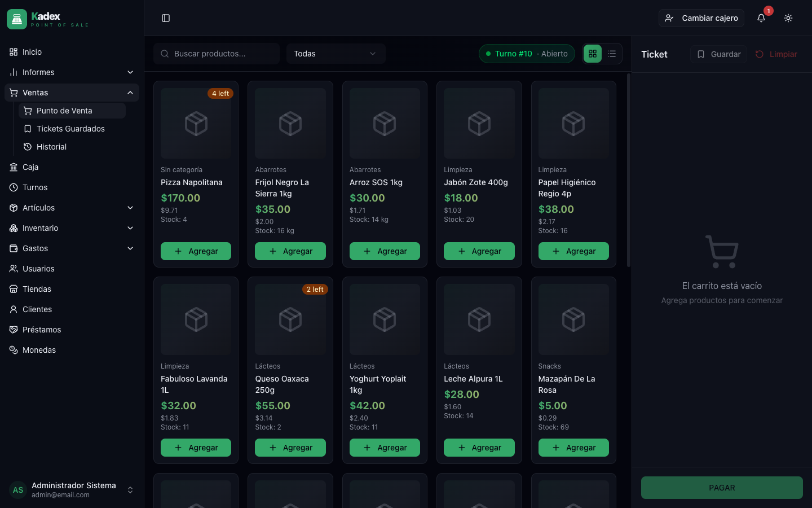Click the Turnos clock icon
Screen dimensions: 812x508
[x=14, y=187]
